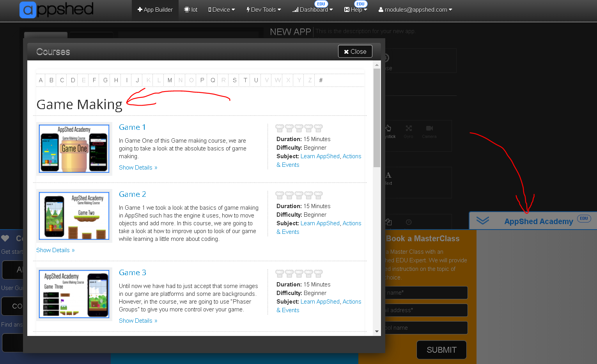The height and width of the screenshot is (364, 597).
Task: Show Details for Game 2 course
Action: pyautogui.click(x=55, y=250)
